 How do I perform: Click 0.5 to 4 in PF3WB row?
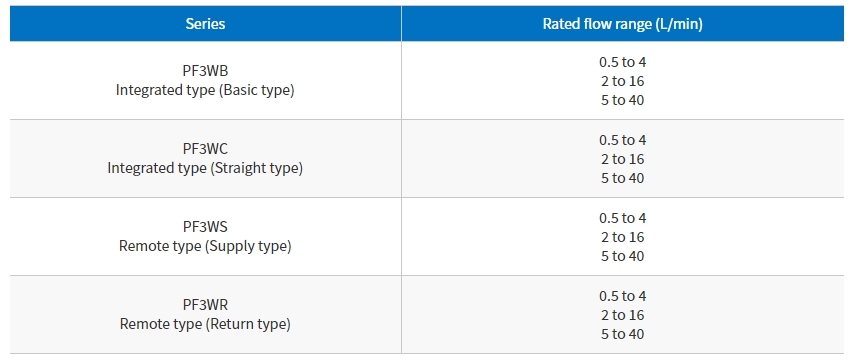click(x=623, y=62)
